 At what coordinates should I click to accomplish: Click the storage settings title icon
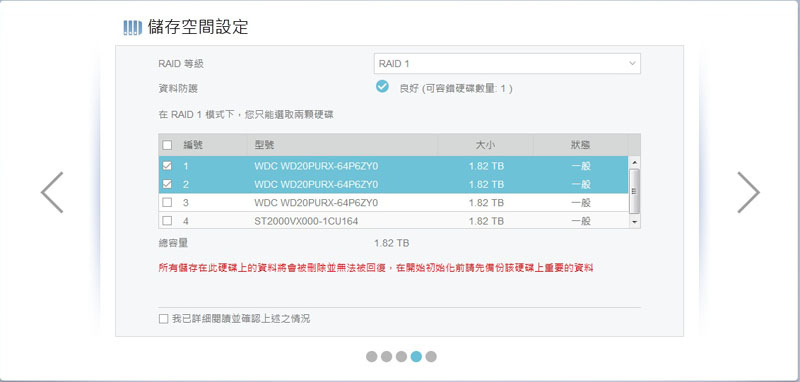point(133,28)
